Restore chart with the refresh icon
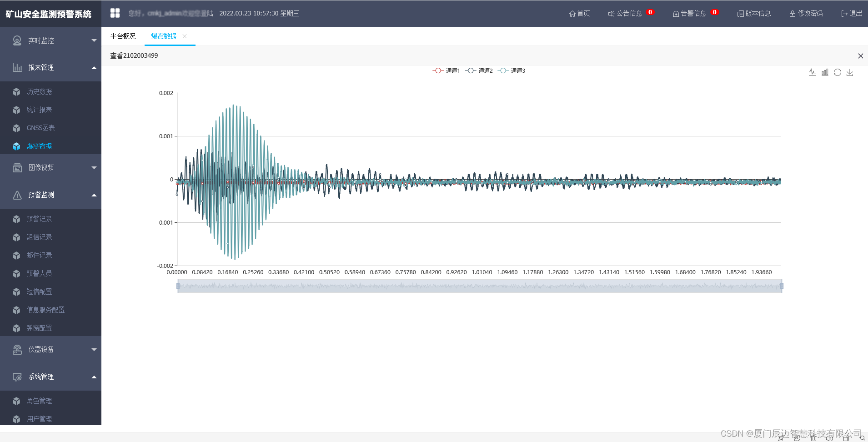Screen dimensions: 868x442 click(x=838, y=72)
